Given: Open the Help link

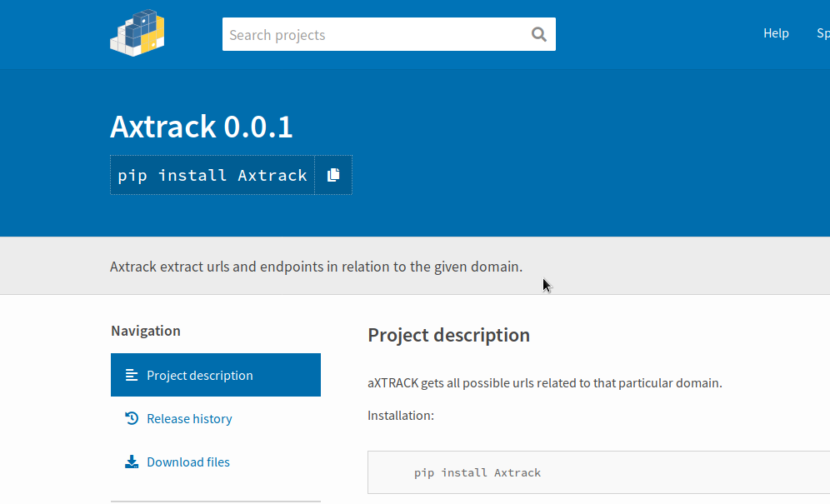Looking at the screenshot, I should pyautogui.click(x=776, y=33).
